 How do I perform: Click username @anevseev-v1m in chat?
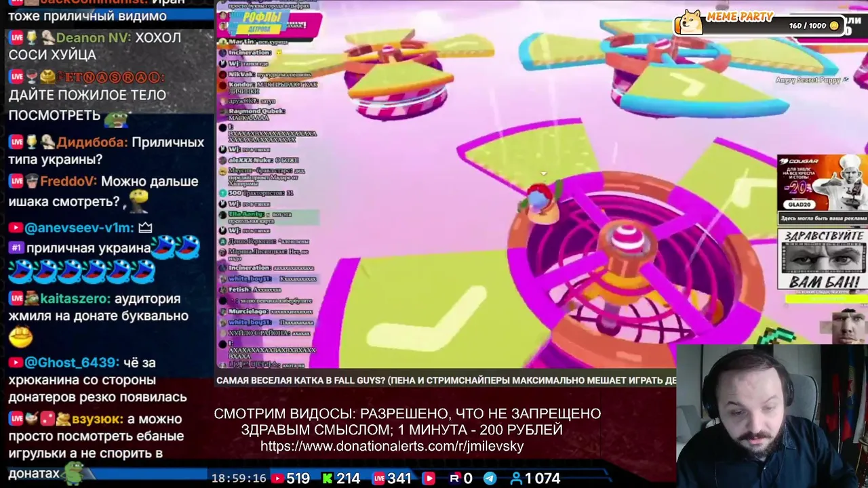pos(79,228)
